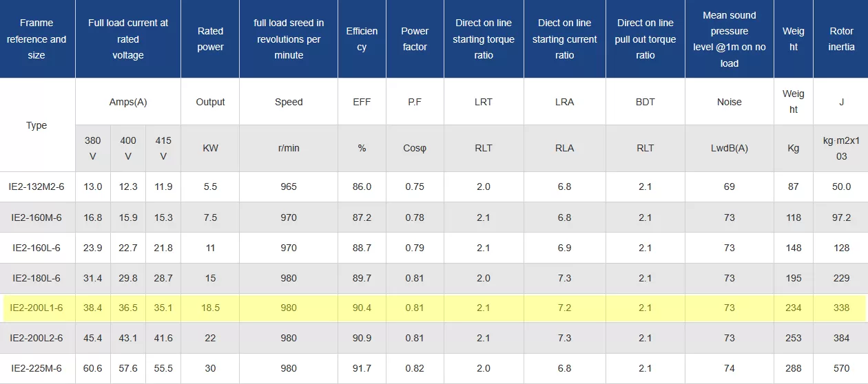
Task: Click the LwdB(A) unit cell
Action: coord(729,148)
